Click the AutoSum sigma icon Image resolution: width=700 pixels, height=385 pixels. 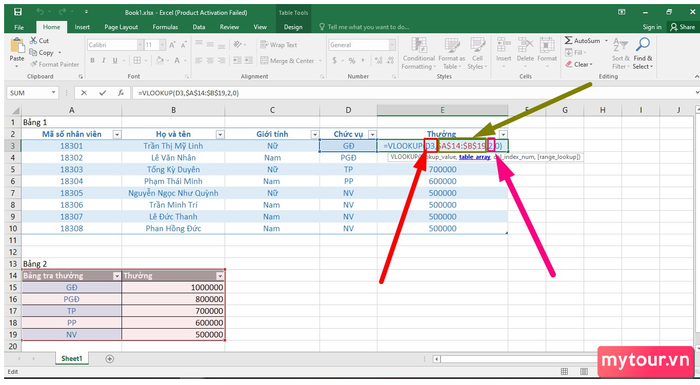(x=568, y=41)
